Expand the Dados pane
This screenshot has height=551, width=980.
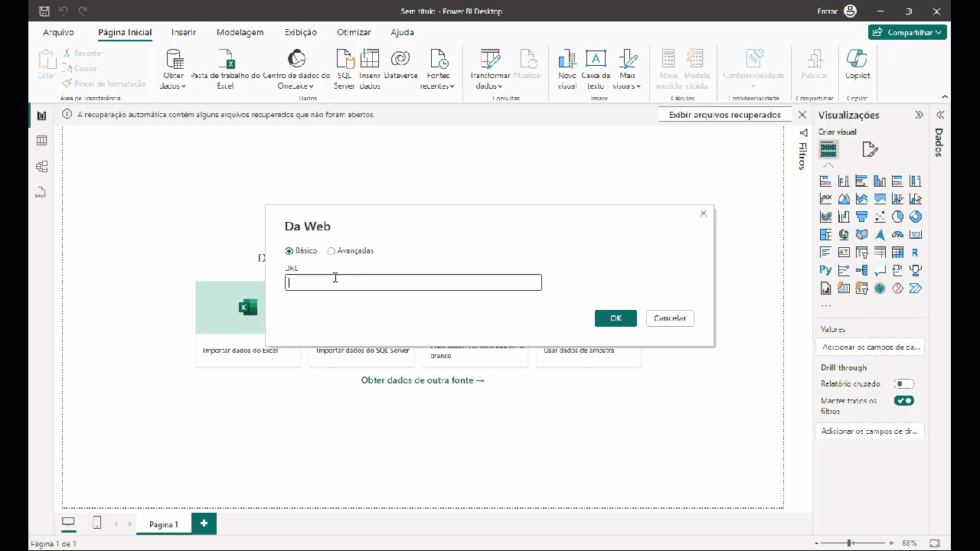coord(939,115)
